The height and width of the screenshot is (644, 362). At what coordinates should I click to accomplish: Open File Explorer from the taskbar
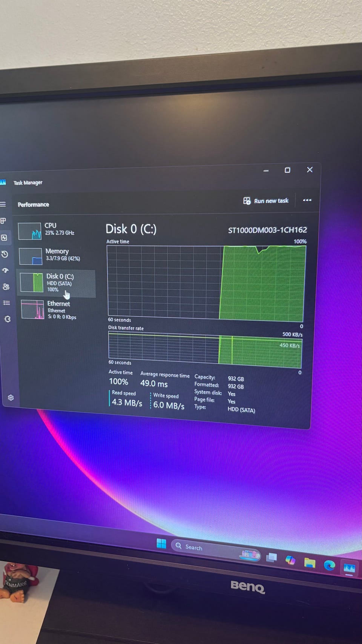(x=310, y=563)
